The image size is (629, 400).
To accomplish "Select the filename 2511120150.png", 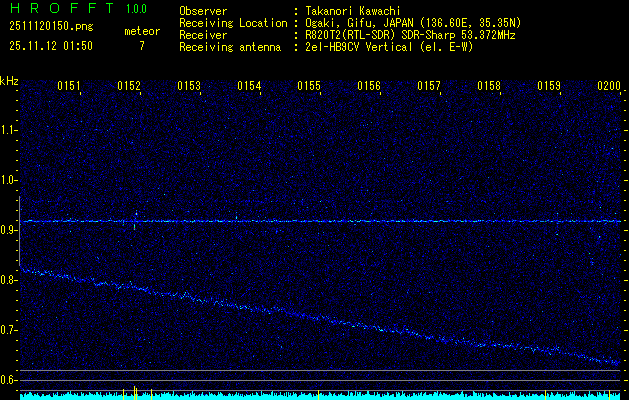I will [x=53, y=24].
